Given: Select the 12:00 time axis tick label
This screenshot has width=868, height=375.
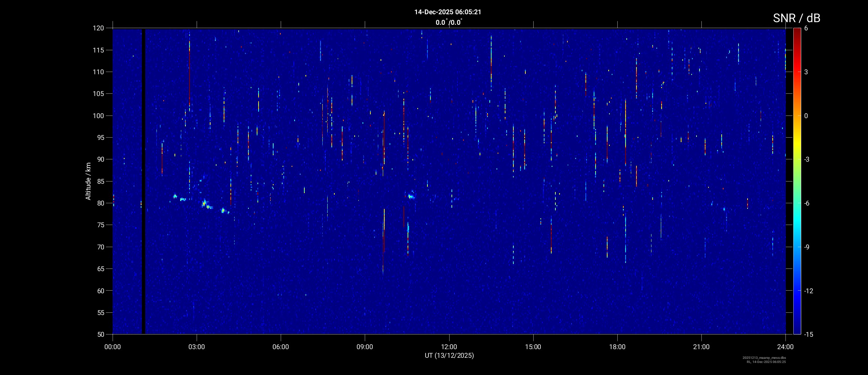Looking at the screenshot, I should click(x=449, y=347).
